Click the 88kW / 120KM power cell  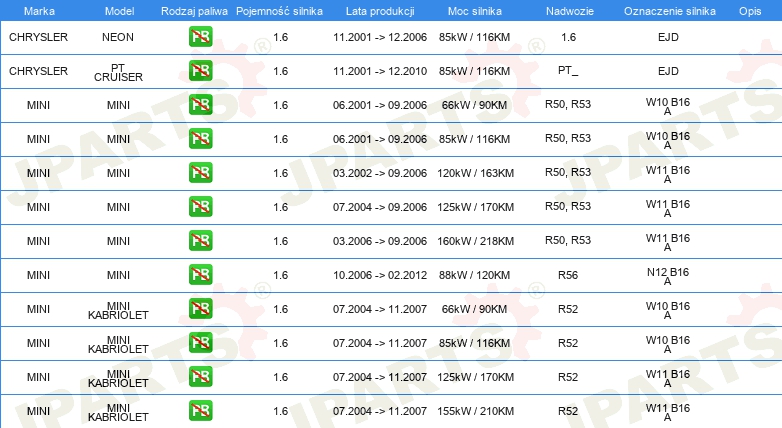tap(474, 275)
